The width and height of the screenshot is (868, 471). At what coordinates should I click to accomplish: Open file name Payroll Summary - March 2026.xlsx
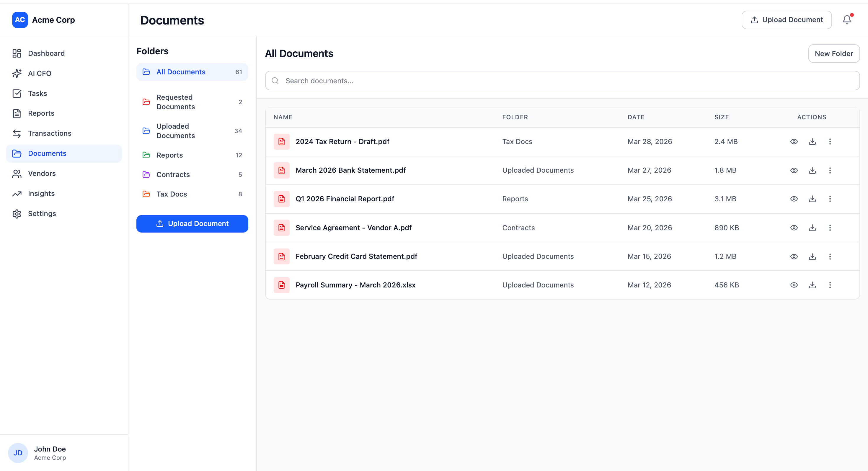click(x=355, y=285)
